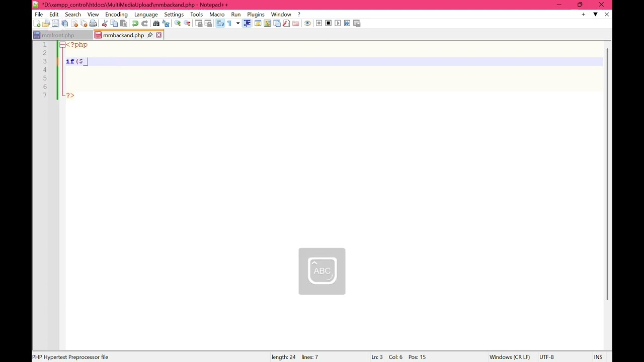Start macro recording button
Viewport: 644px width, 362px height.
pos(319,23)
